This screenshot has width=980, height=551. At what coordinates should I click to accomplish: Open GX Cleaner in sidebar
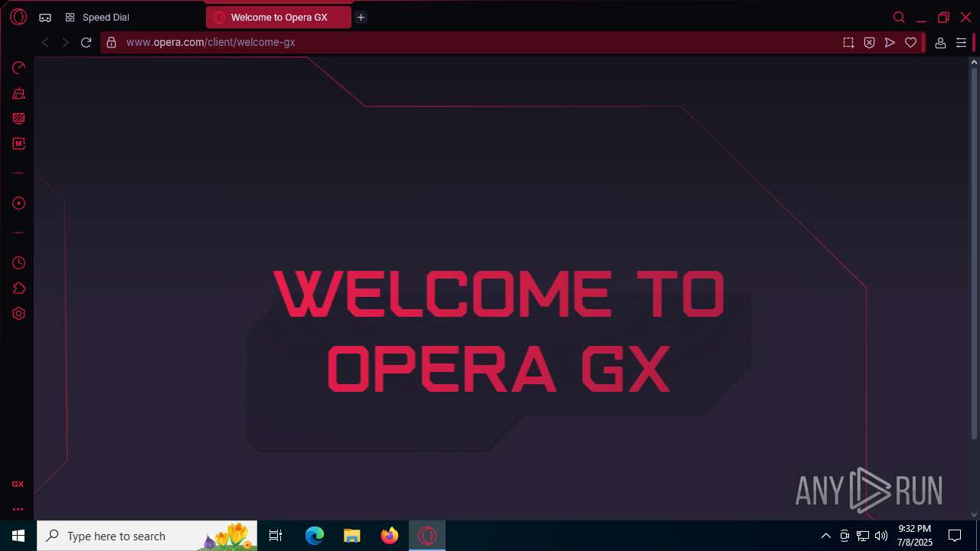click(x=18, y=93)
